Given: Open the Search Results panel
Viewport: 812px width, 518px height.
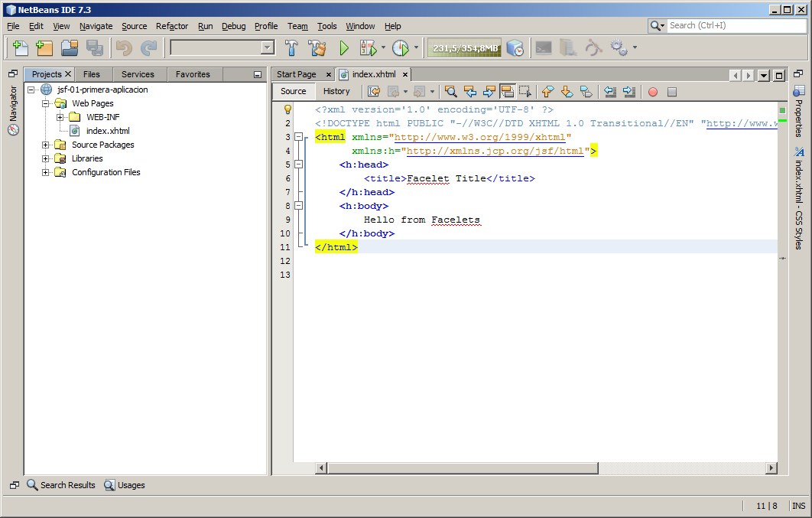Looking at the screenshot, I should [x=61, y=485].
